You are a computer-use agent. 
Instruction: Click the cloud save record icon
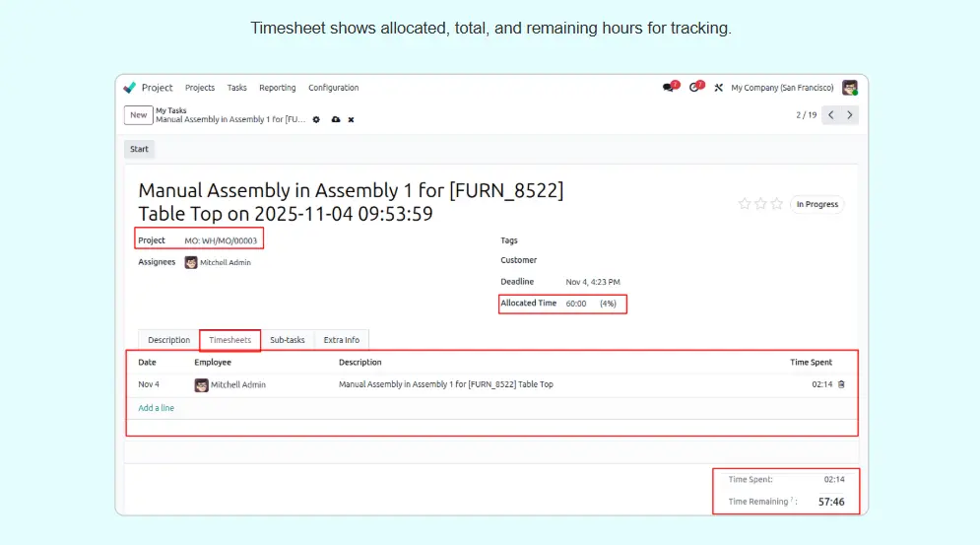335,119
